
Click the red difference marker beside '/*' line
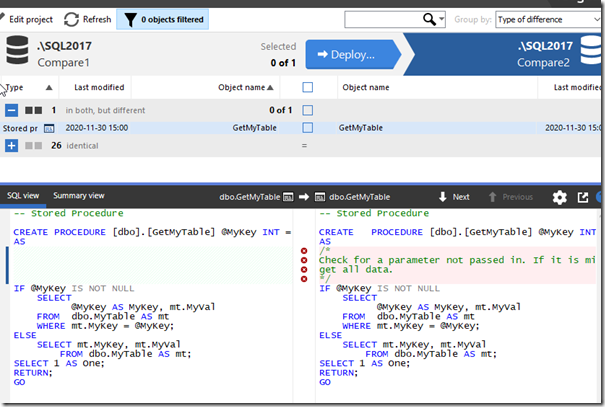pyautogui.click(x=304, y=251)
